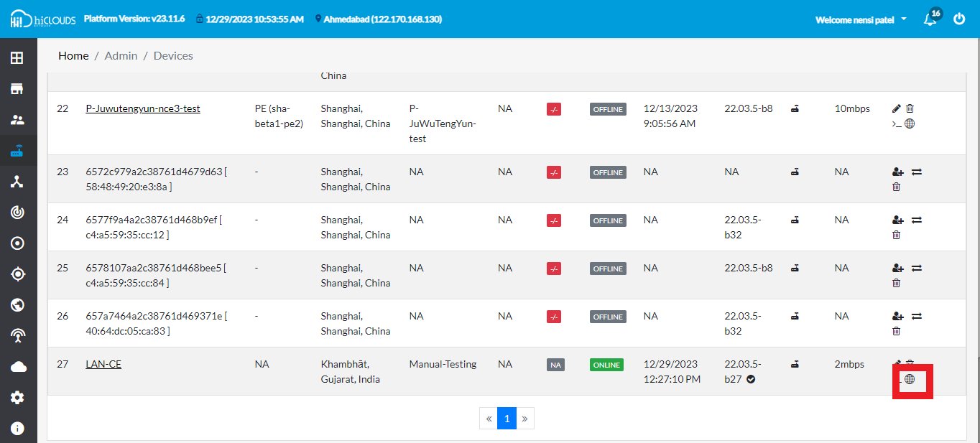Open the info icon in sidebar
The width and height of the screenshot is (980, 443).
(17, 429)
